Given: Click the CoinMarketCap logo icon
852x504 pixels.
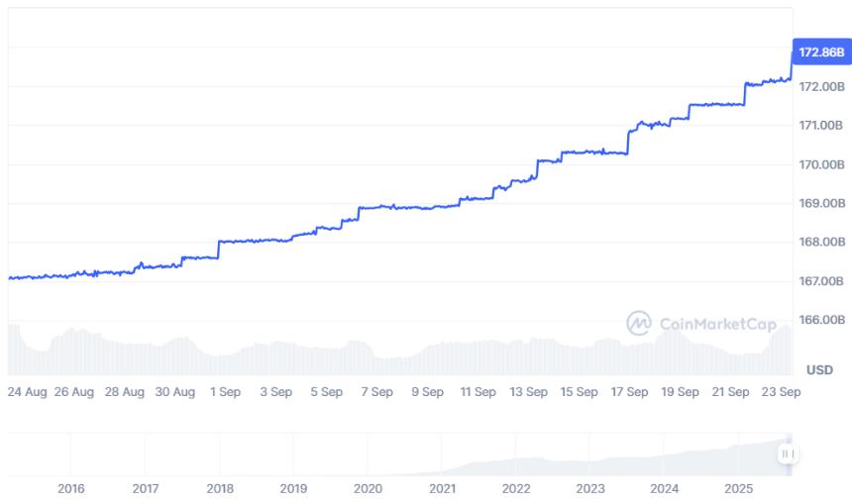Looking at the screenshot, I should click(x=639, y=322).
